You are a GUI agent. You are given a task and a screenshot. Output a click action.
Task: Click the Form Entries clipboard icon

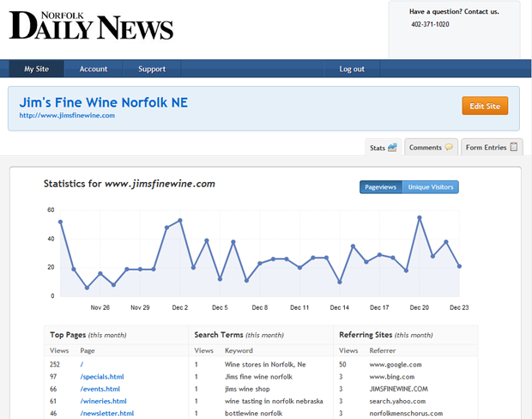(514, 147)
